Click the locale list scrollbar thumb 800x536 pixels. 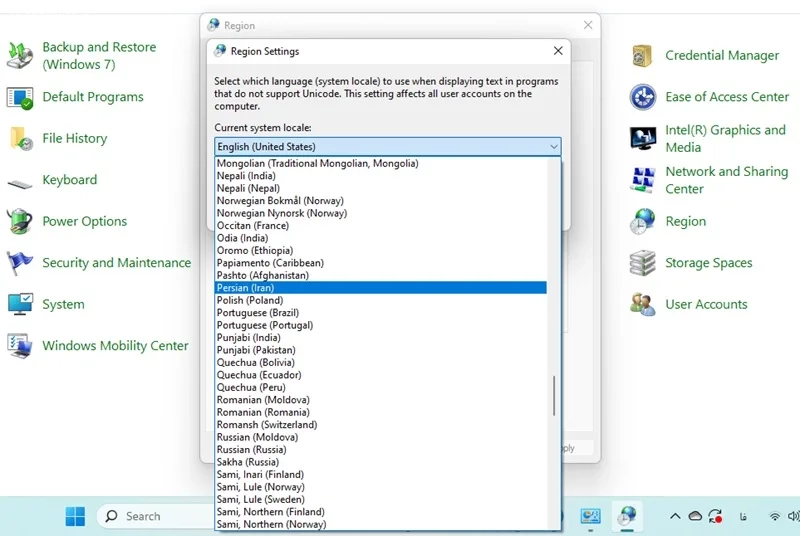click(x=554, y=396)
